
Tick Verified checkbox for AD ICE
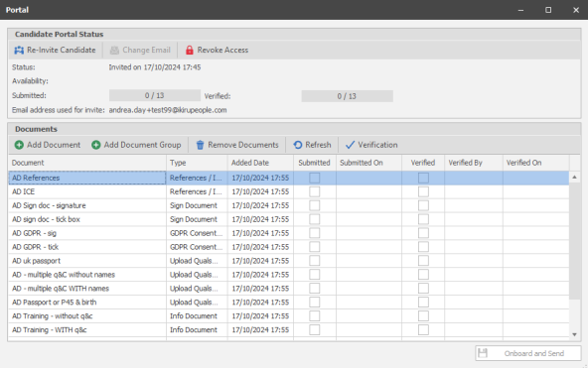(423, 191)
